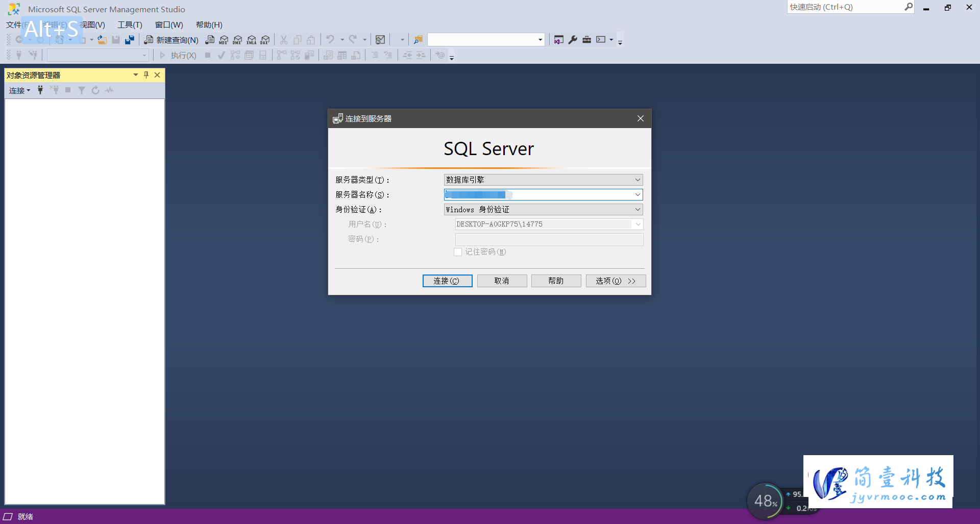Open the 帮助(H) menu
The image size is (980, 524).
click(x=209, y=24)
